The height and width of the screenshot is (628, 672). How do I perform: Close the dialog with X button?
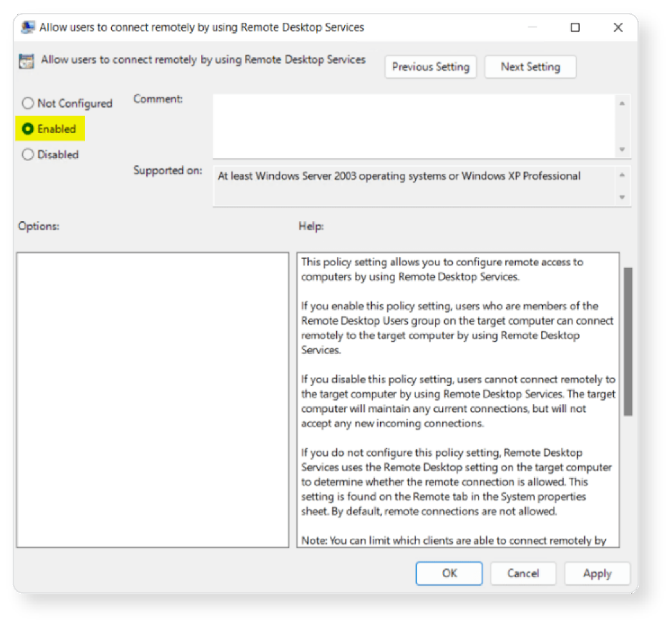[618, 27]
